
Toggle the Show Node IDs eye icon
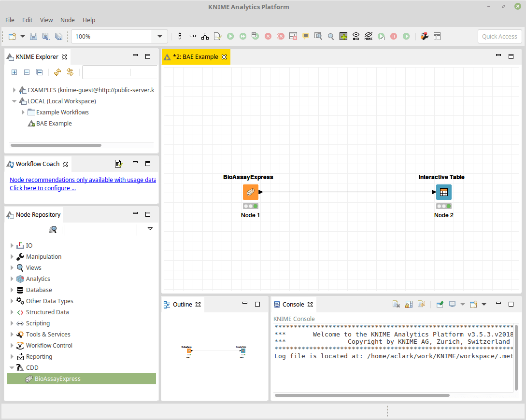click(x=356, y=36)
